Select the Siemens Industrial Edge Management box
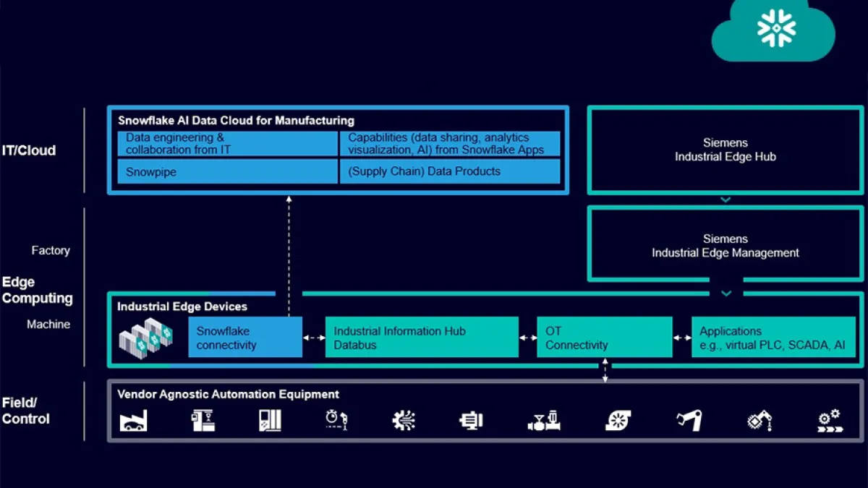Viewport: 868px width, 488px height. pyautogui.click(x=726, y=244)
